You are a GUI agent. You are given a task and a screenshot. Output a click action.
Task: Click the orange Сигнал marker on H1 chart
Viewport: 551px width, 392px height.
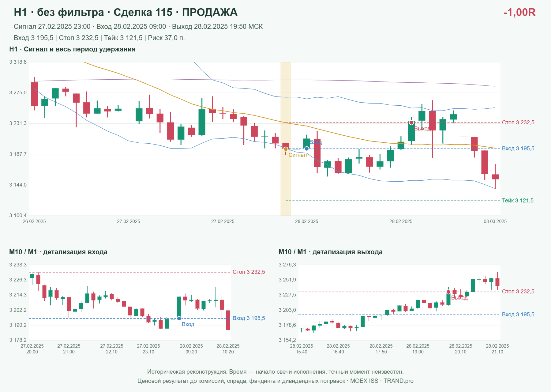tap(286, 149)
